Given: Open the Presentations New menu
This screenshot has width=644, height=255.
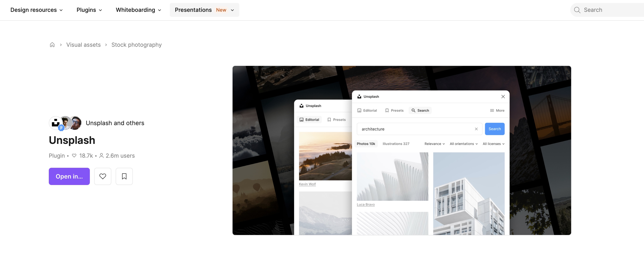Looking at the screenshot, I should (204, 10).
